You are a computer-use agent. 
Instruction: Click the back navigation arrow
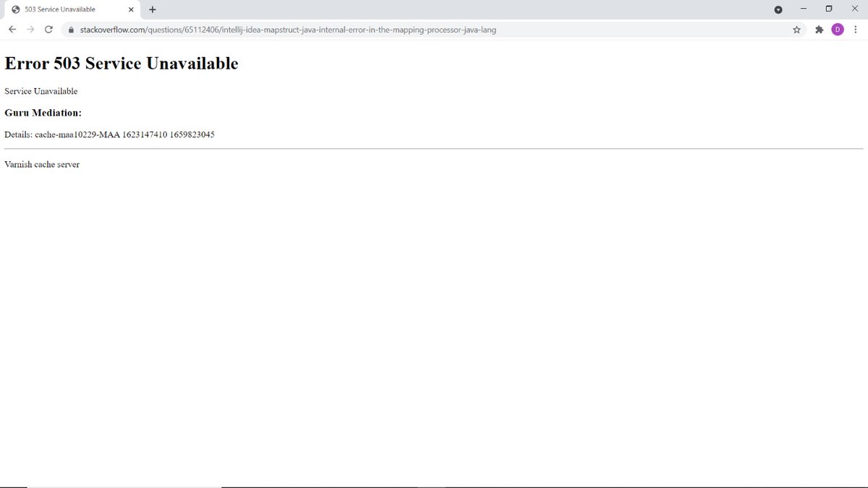(12, 29)
